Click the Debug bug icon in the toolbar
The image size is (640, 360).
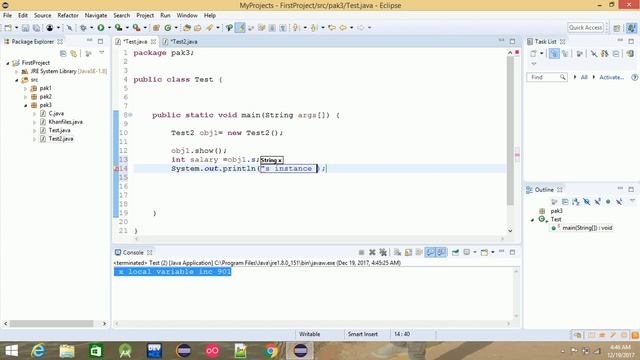coord(83,28)
